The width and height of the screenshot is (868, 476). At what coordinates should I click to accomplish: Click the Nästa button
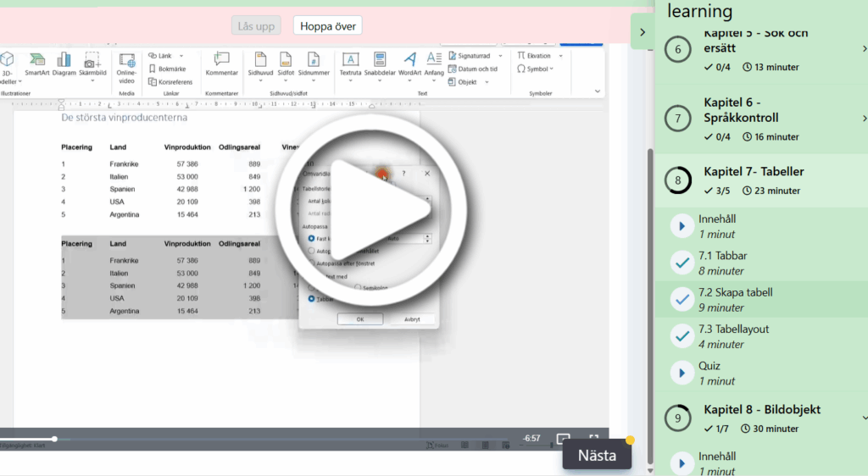[597, 455]
